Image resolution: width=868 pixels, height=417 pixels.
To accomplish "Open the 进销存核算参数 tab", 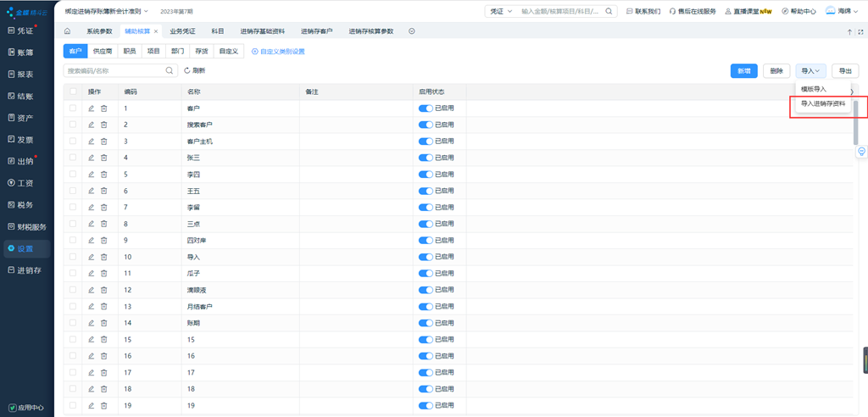I will [371, 31].
